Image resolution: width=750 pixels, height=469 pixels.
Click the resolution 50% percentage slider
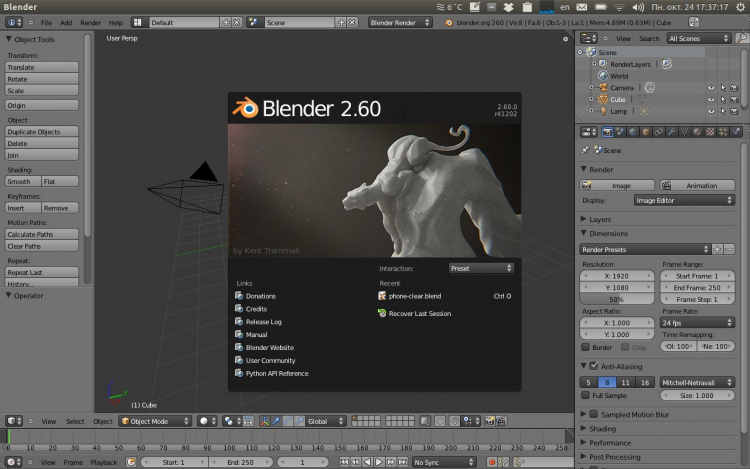coord(617,299)
